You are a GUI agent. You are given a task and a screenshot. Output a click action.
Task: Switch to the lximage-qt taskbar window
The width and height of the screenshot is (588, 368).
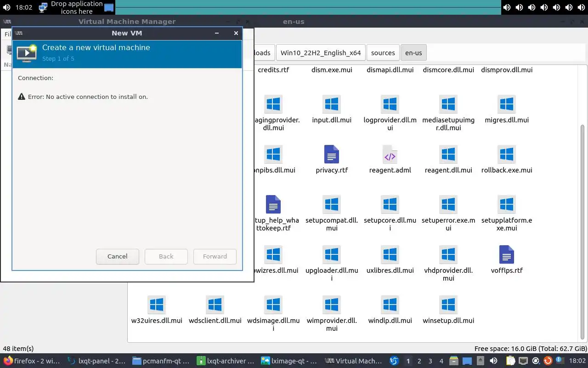[290, 361]
